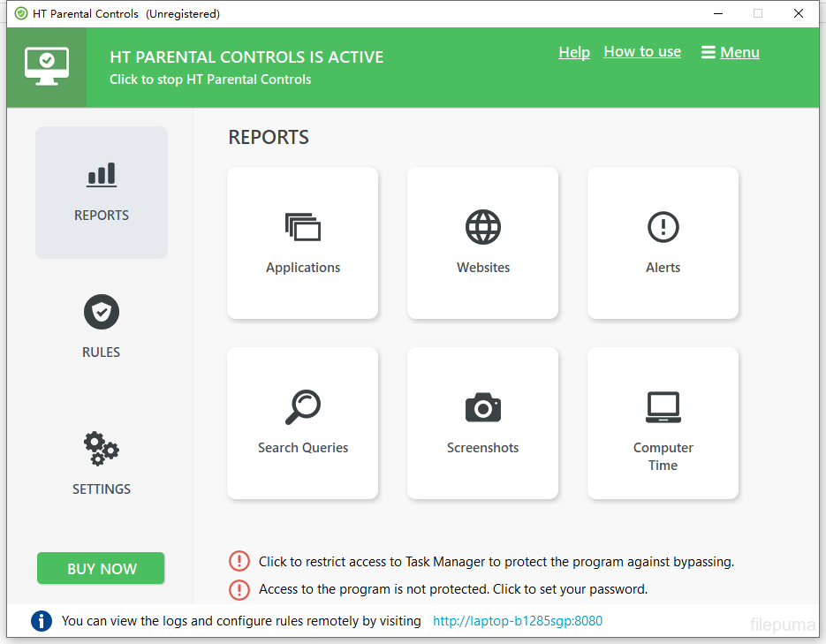The width and height of the screenshot is (826, 644).
Task: Select the Rules shield icon
Action: 101,313
